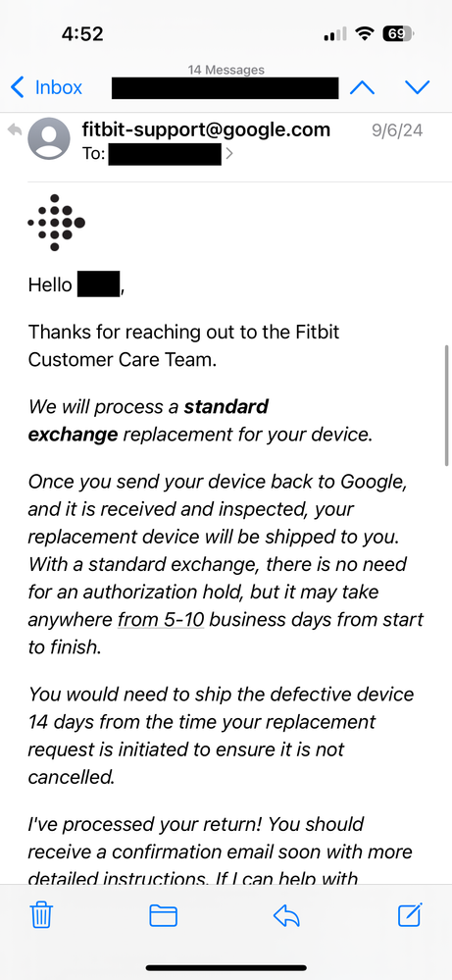Open the move-to-folder icon
Screen dimensions: 452x980
(164, 916)
